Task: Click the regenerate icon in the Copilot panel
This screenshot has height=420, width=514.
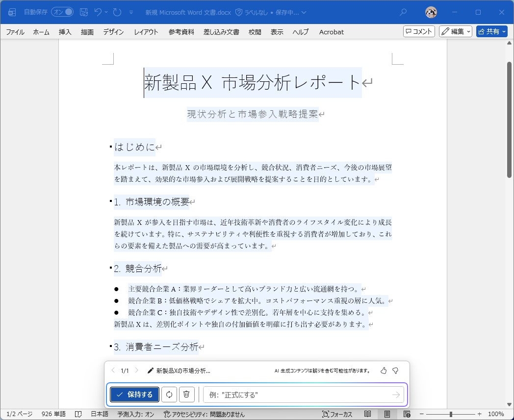Action: pyautogui.click(x=169, y=394)
